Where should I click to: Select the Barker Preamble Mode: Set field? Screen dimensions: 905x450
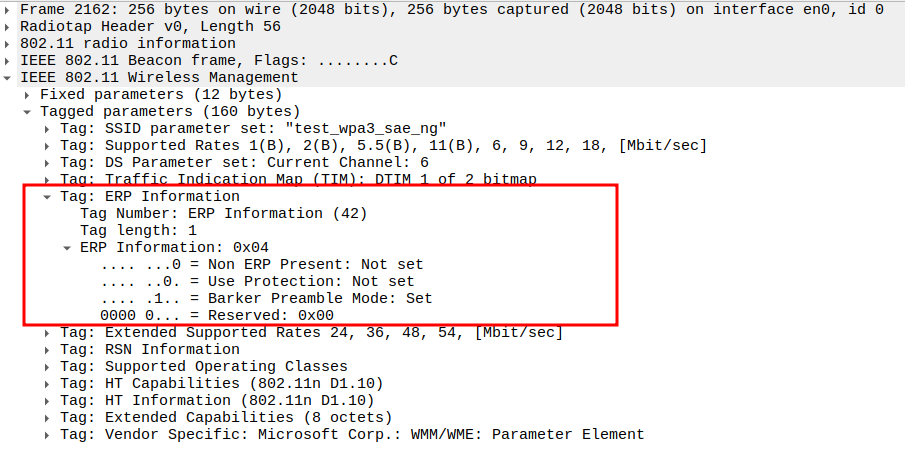[266, 299]
